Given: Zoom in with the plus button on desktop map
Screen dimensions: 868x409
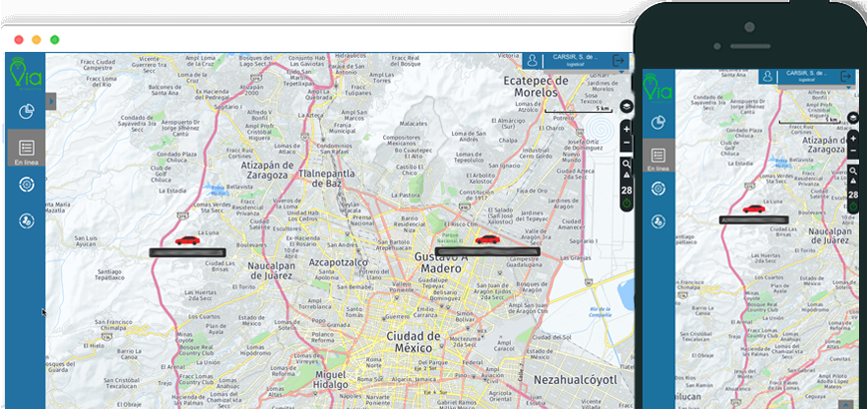Looking at the screenshot, I should [x=627, y=129].
